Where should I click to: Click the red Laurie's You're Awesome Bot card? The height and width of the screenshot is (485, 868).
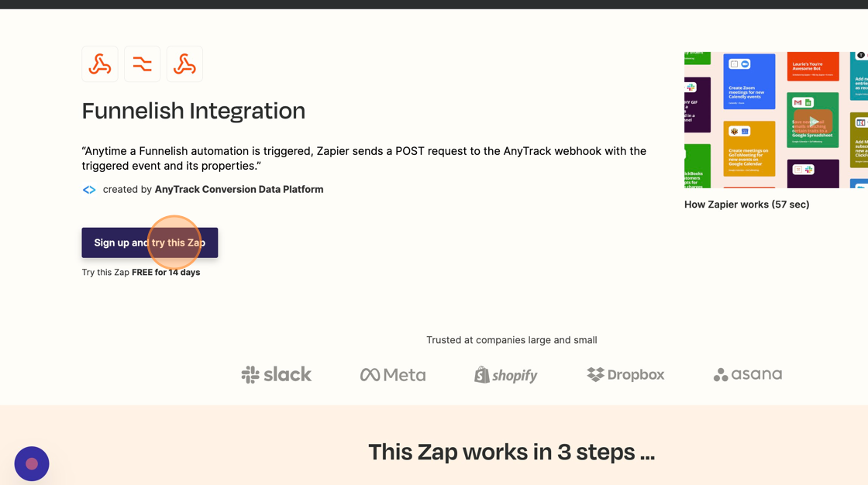813,67
